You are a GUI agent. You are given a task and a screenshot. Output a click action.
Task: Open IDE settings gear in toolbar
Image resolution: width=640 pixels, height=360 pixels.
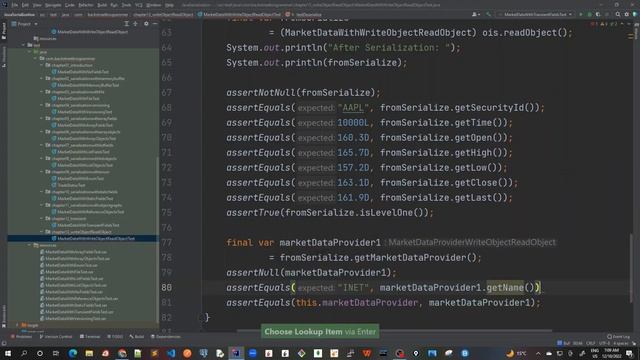point(627,14)
